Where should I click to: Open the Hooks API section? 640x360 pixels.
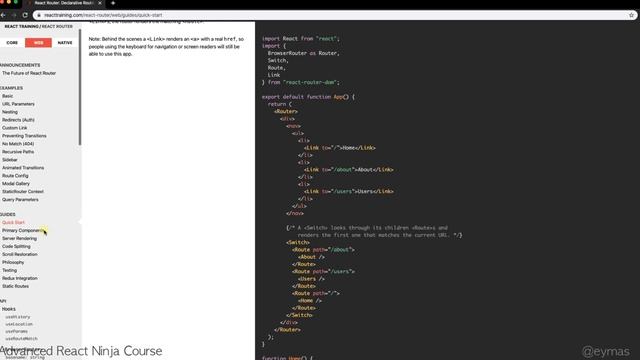pos(9,309)
